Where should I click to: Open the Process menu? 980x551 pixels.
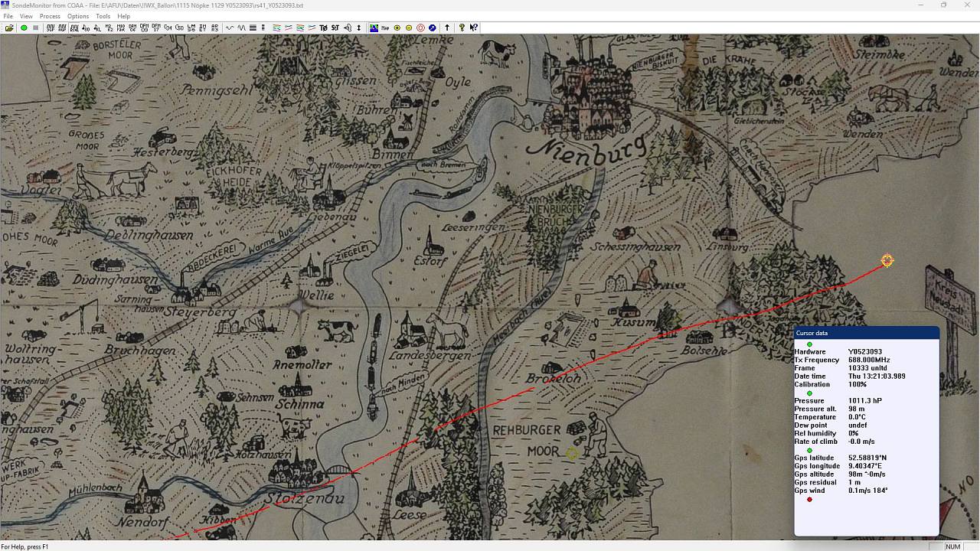(50, 16)
